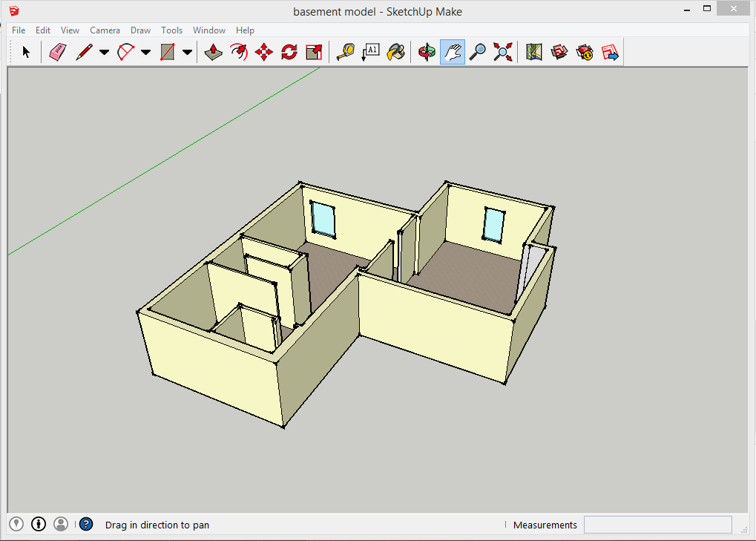
Task: Activate the Push/Pull tool
Action: (213, 51)
